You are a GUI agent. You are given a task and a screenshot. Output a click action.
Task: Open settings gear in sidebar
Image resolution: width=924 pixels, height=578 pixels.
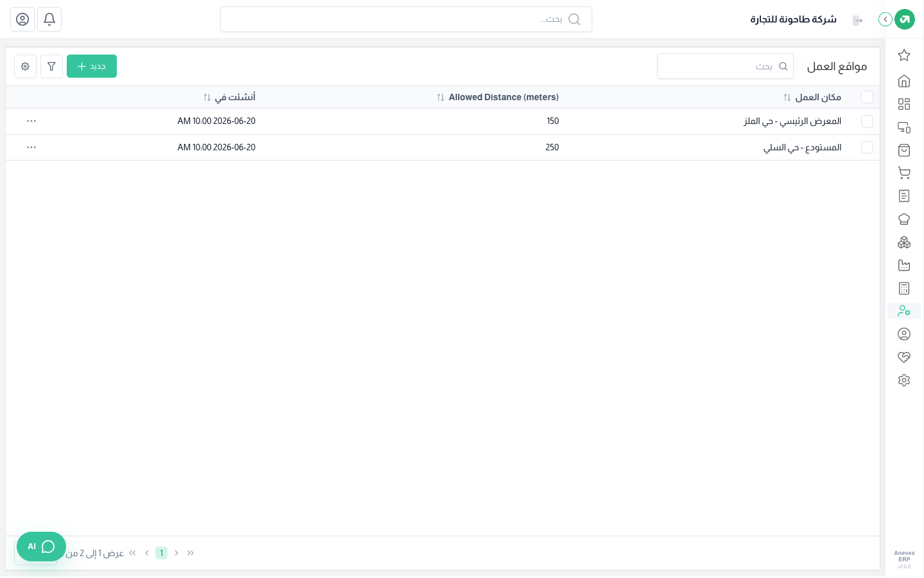pyautogui.click(x=904, y=380)
